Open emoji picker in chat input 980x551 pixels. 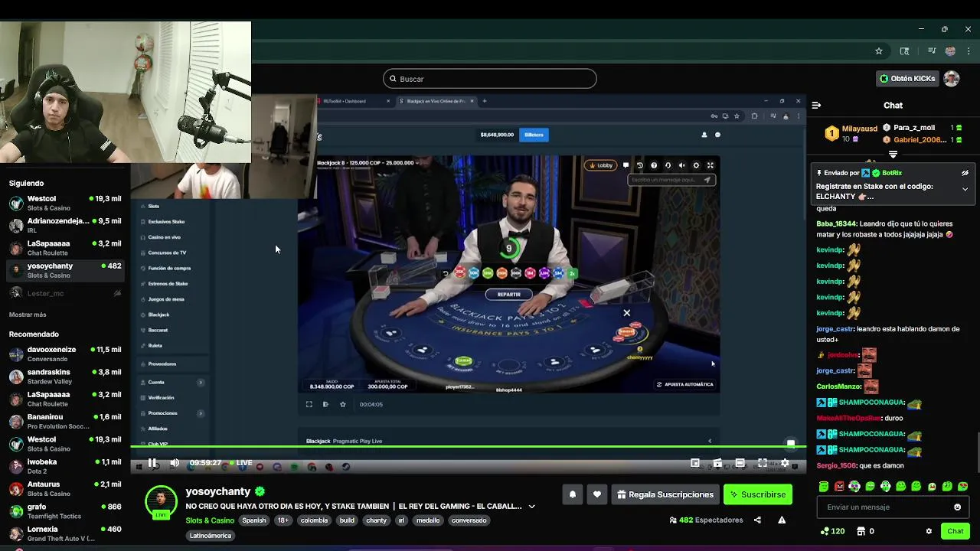[x=957, y=507]
